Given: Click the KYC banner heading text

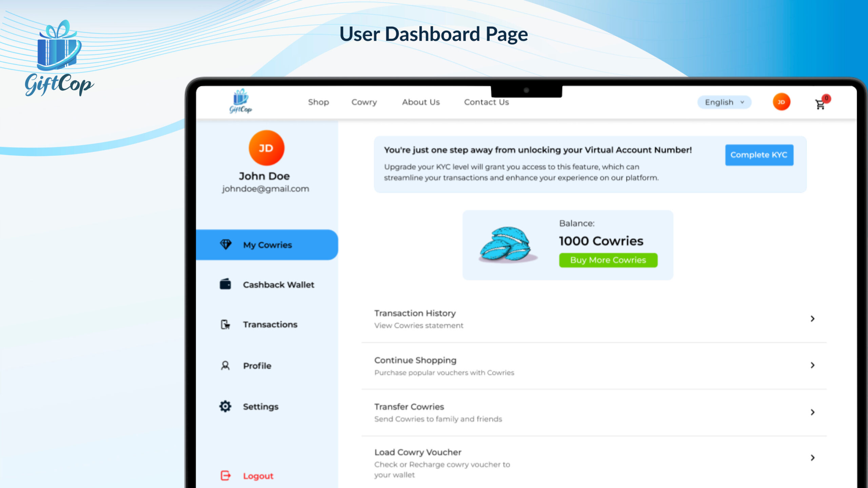Looking at the screenshot, I should point(538,150).
